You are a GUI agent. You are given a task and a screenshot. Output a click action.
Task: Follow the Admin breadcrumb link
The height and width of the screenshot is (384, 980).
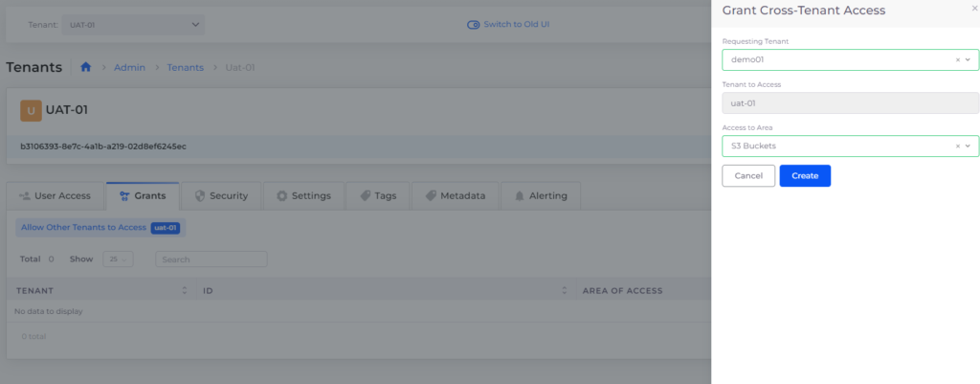pyautogui.click(x=129, y=67)
